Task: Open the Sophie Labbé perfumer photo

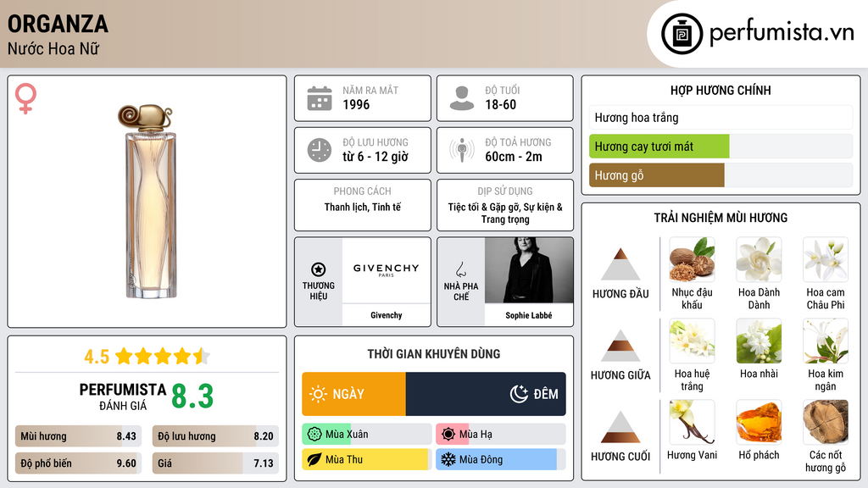Action: (529, 270)
